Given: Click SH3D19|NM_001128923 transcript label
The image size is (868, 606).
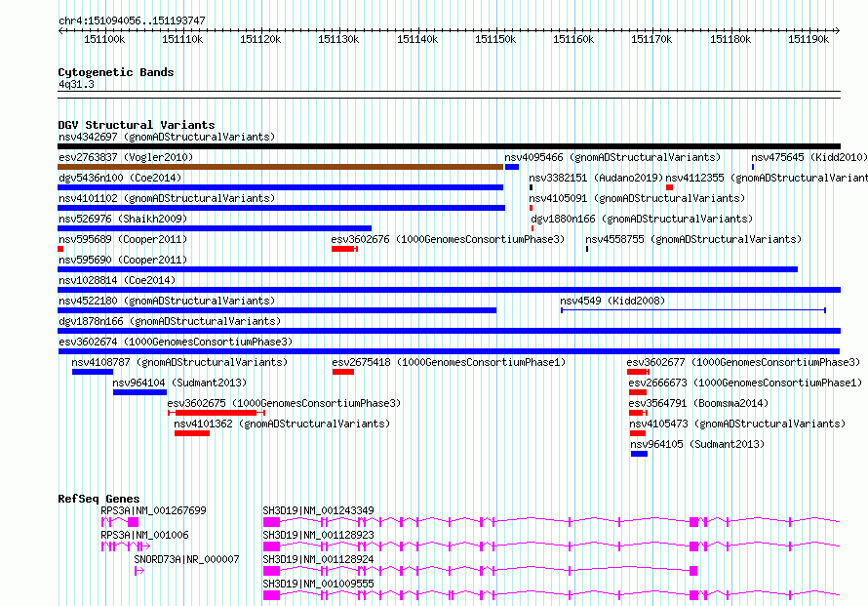Looking at the screenshot, I should click(318, 535).
